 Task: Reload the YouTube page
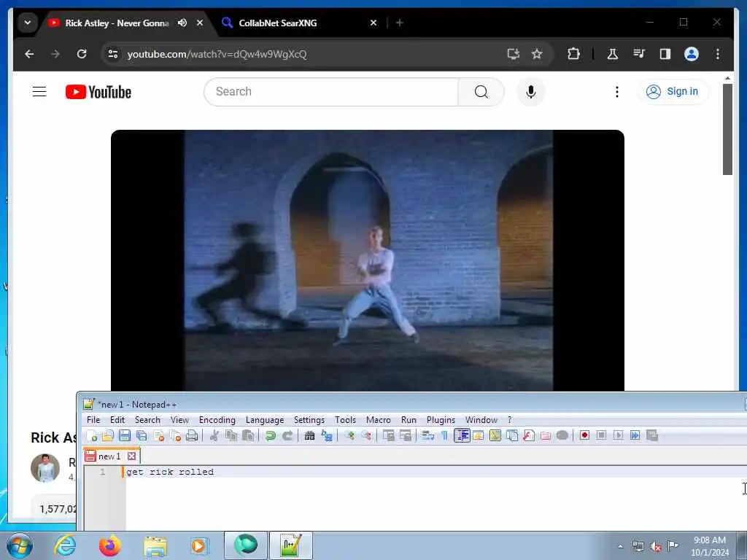[82, 54]
